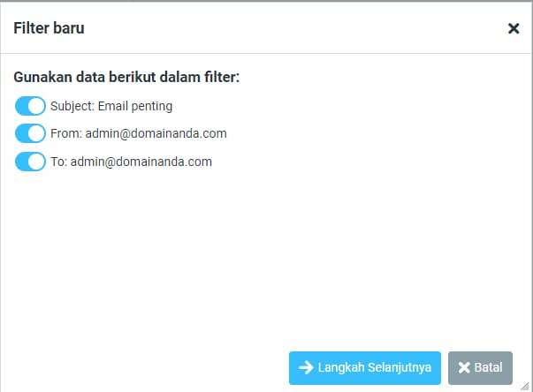Image resolution: width=533 pixels, height=392 pixels.
Task: Click the X icon inside Batal button
Action: 463,368
